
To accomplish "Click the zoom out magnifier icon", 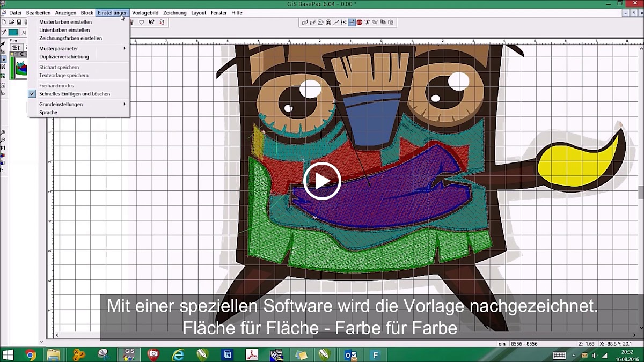I will tap(3, 139).
